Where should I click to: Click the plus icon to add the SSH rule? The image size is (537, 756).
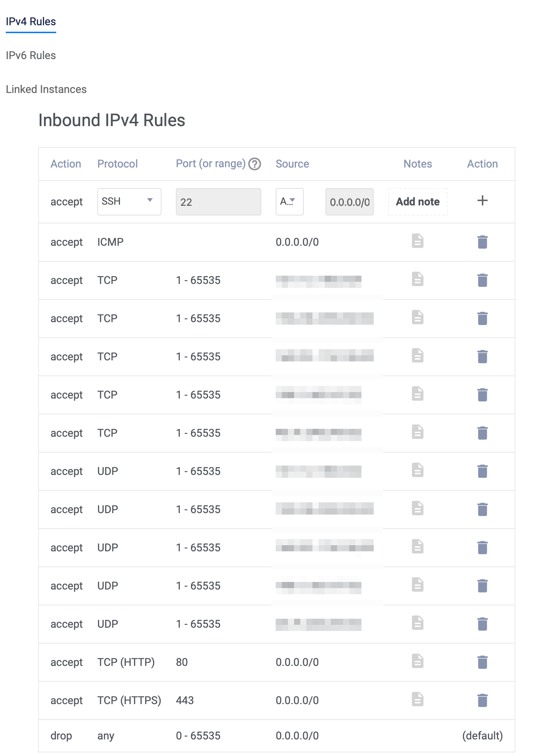[x=482, y=201]
